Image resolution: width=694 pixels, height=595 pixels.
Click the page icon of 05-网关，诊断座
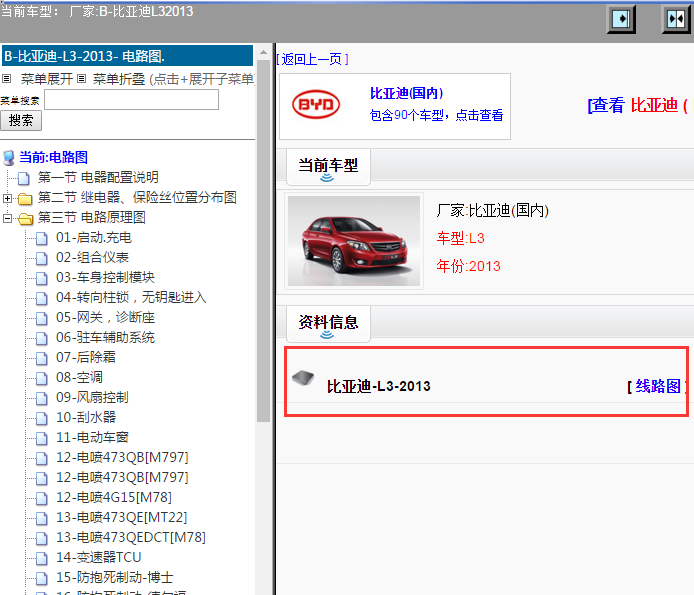pos(42,318)
